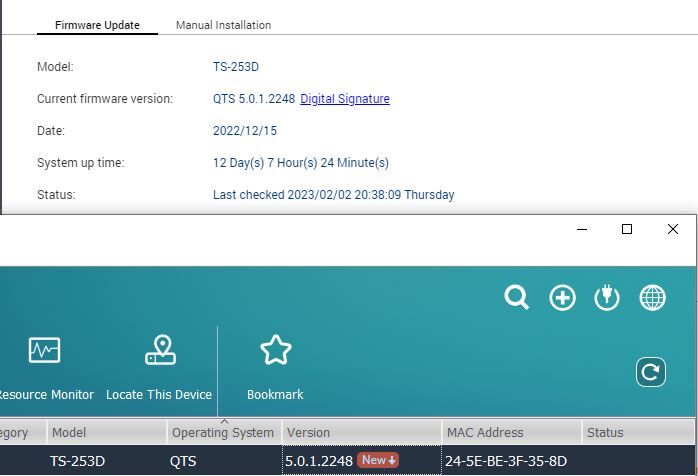Image resolution: width=698 pixels, height=476 pixels.
Task: Close the Qfinder window
Action: pyautogui.click(x=673, y=229)
